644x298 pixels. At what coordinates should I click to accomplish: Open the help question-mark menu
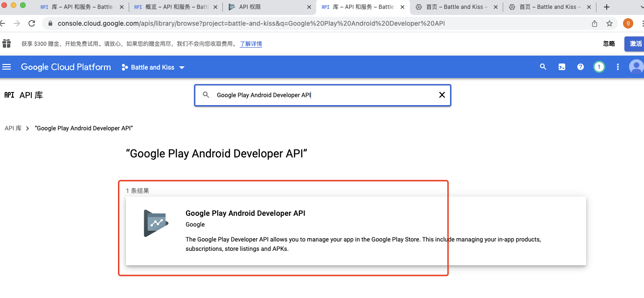[581, 67]
